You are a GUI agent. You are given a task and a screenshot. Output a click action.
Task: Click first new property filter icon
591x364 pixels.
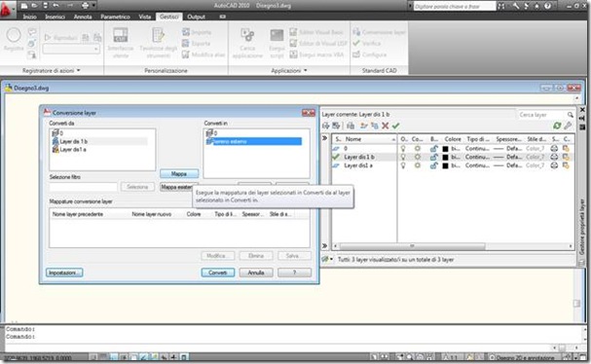tap(325, 126)
